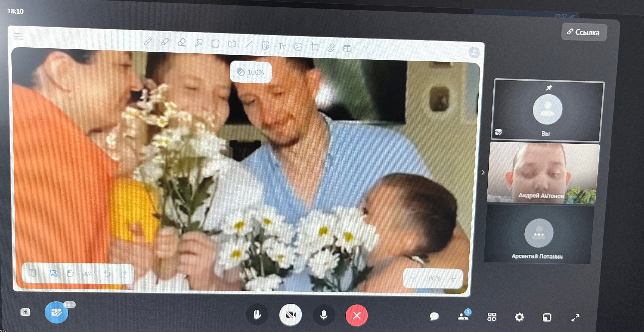Zoom in with the plus button

click(453, 278)
